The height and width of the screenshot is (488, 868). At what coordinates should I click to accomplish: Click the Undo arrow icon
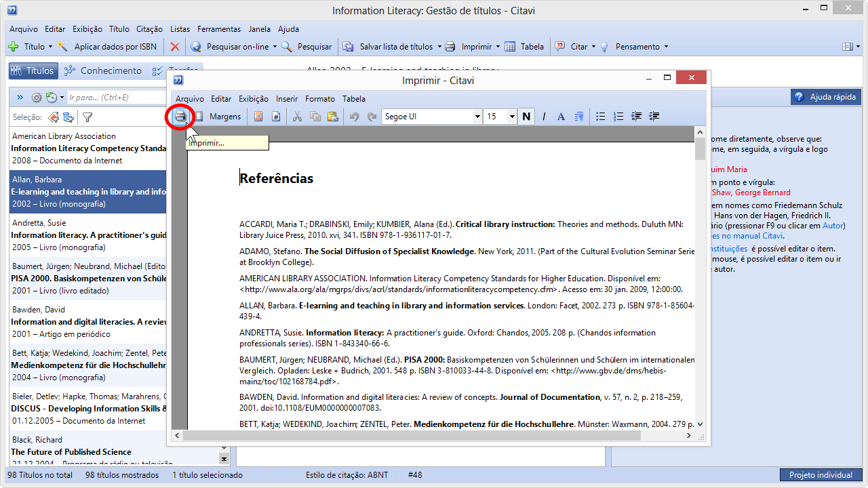[354, 117]
